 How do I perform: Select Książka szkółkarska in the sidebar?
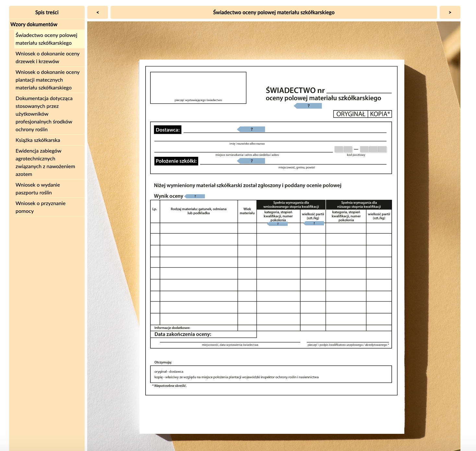click(x=38, y=140)
